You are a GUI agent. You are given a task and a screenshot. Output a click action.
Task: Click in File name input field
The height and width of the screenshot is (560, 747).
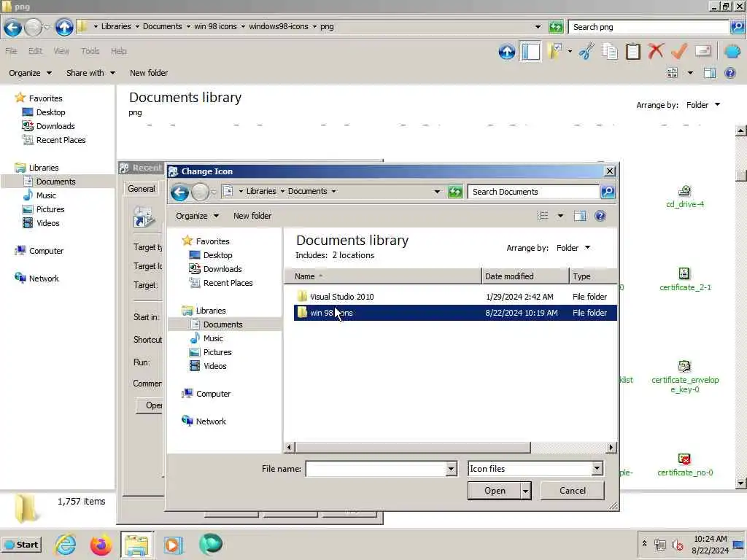tap(376, 469)
